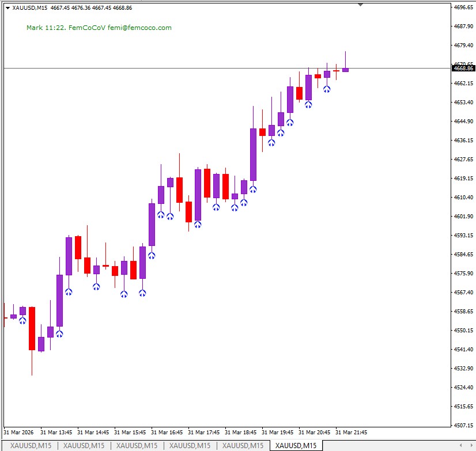Click the 31 Mar 2026 date label
The image size is (476, 451).
(18, 432)
